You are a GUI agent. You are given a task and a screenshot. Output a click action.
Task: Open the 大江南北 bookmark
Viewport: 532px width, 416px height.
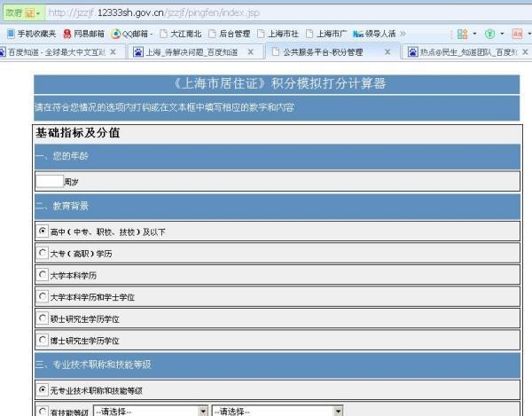click(181, 34)
